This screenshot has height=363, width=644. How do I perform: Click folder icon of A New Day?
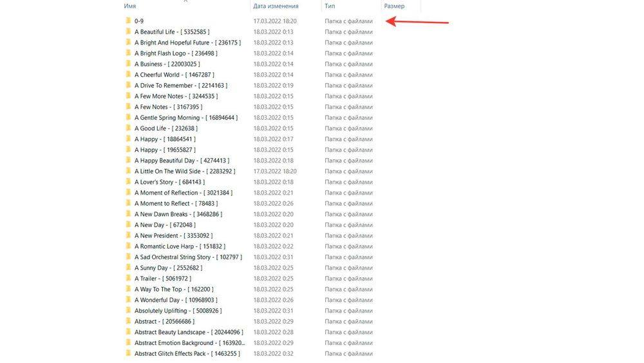pos(128,224)
